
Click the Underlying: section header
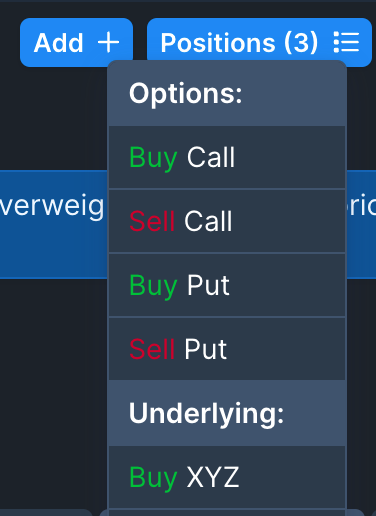coord(227,413)
